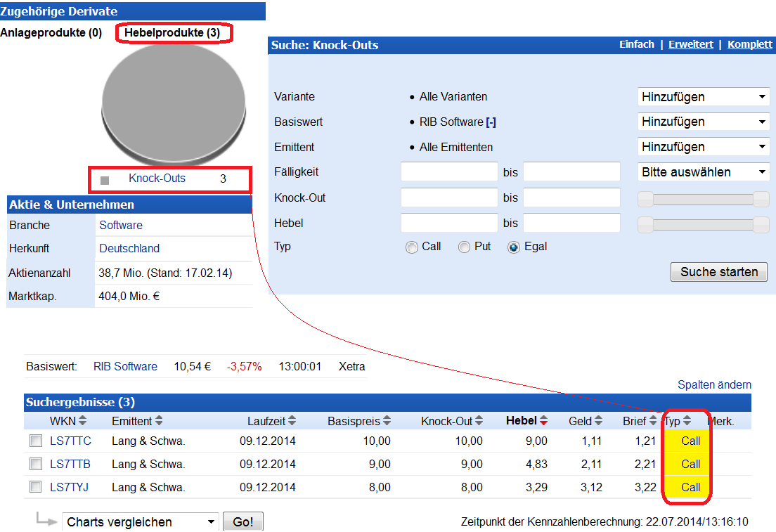Expand the 'Charts vergleichen' dropdown

click(141, 522)
